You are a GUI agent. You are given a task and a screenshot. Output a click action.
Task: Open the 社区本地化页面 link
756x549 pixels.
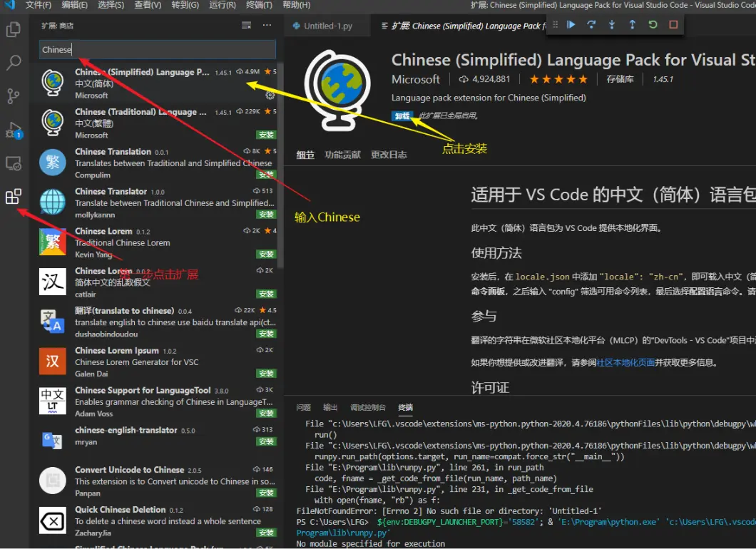coord(625,362)
